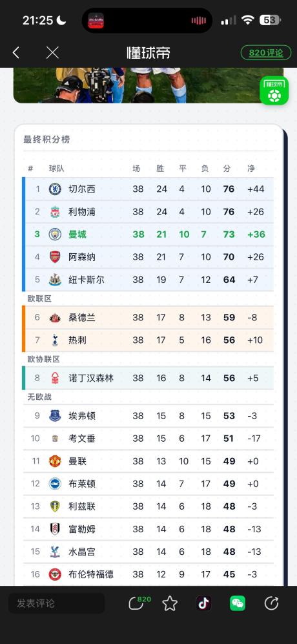Tap the green 懂球帝 floating app icon
This screenshot has width=297, height=644.
tap(274, 91)
